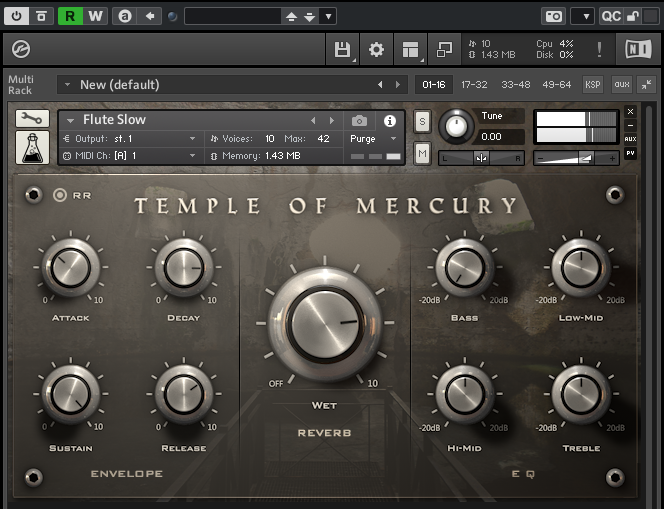The width and height of the screenshot is (664, 509).
Task: Go to next multi with right arrow
Action: click(x=398, y=85)
